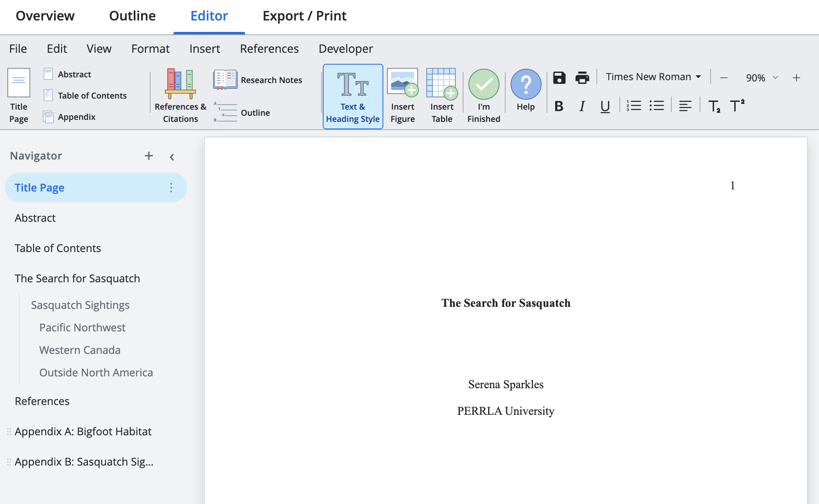Go to Sasquatch Sightings heading in Navigator
Screen dimensions: 819x504
coord(80,305)
